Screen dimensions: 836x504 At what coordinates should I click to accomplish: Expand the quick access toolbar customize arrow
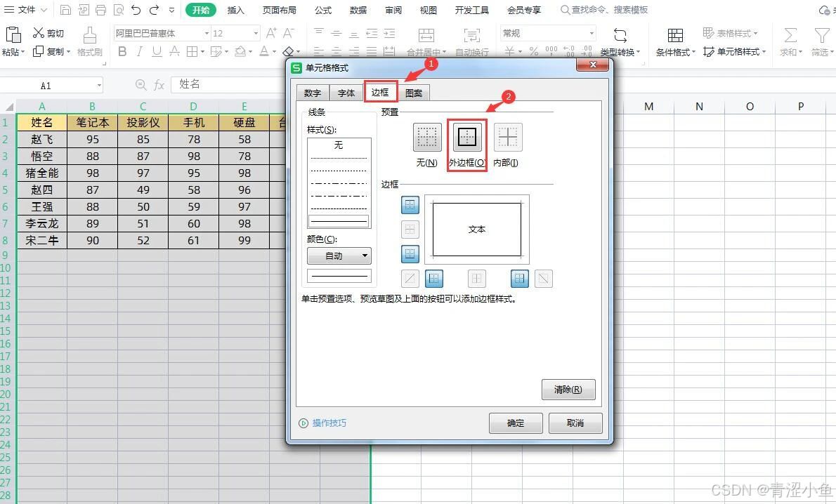coord(171,10)
